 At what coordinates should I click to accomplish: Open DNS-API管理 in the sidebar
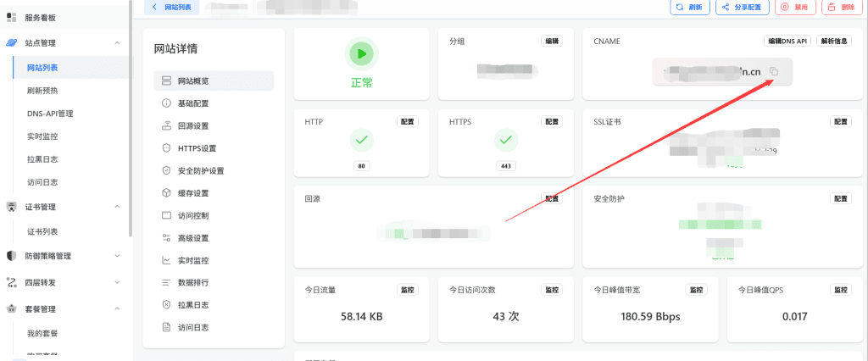[50, 114]
